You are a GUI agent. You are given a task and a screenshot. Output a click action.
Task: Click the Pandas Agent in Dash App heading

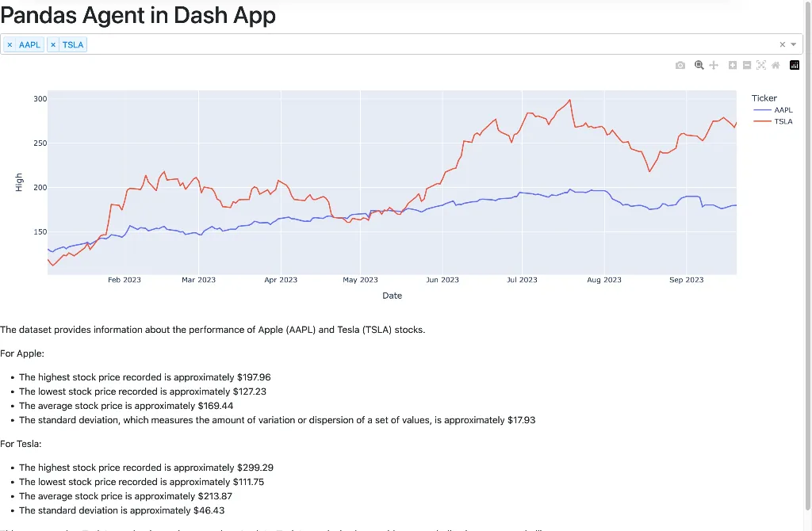(x=138, y=15)
